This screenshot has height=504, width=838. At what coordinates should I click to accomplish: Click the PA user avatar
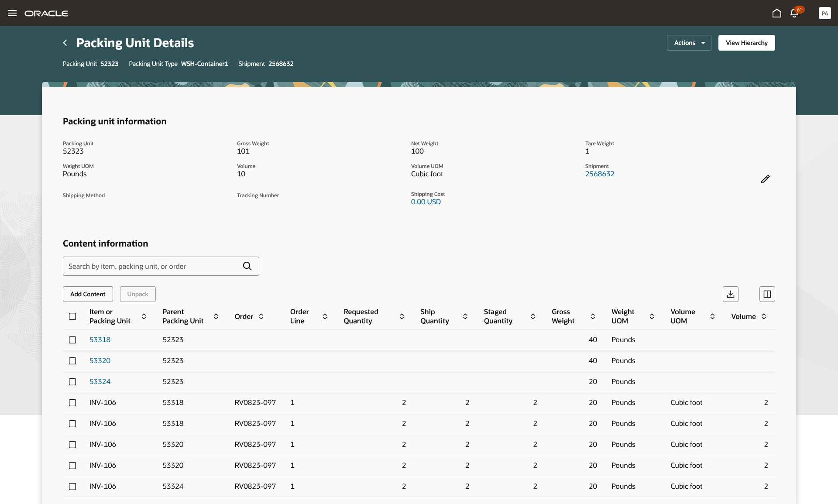pyautogui.click(x=824, y=13)
